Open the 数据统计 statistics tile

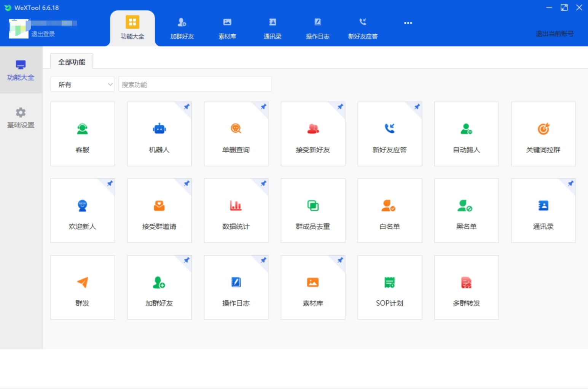click(x=236, y=211)
